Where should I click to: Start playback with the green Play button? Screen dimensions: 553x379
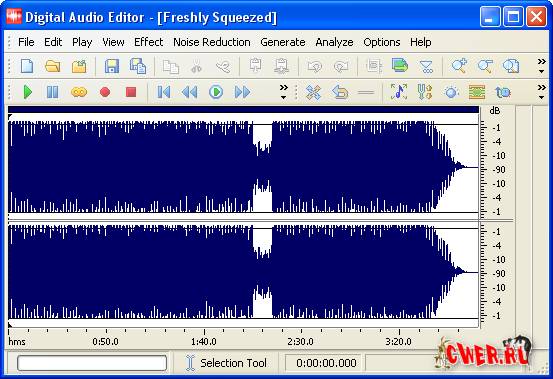tap(28, 92)
